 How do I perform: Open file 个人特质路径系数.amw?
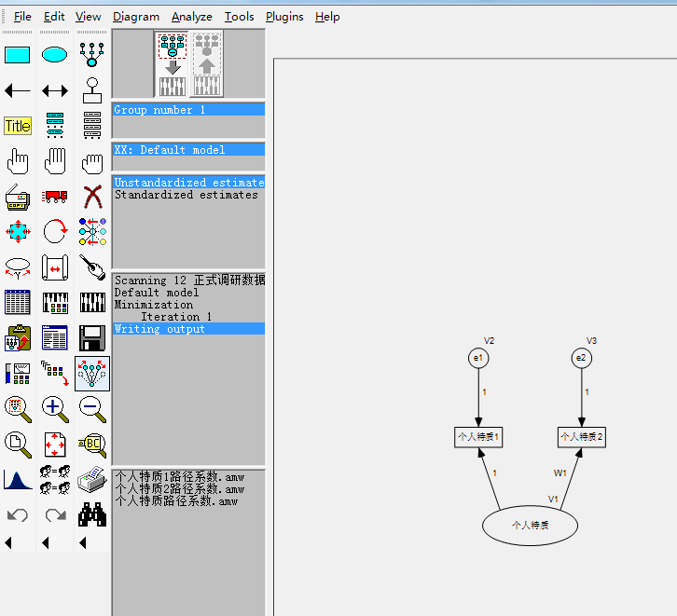click(176, 500)
